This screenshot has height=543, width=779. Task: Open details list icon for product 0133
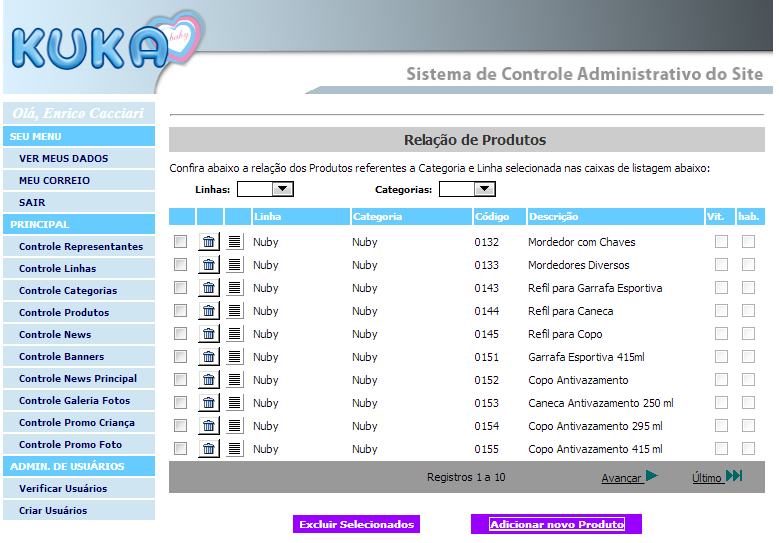[x=234, y=265]
